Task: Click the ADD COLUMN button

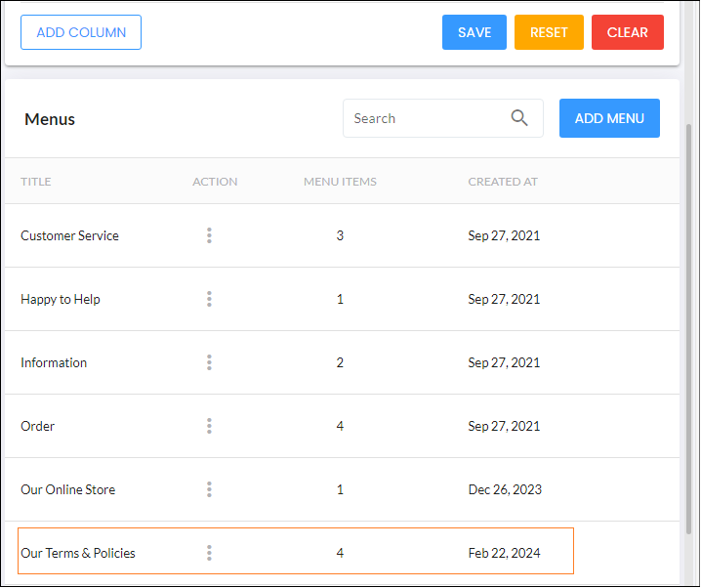Action: click(x=81, y=32)
